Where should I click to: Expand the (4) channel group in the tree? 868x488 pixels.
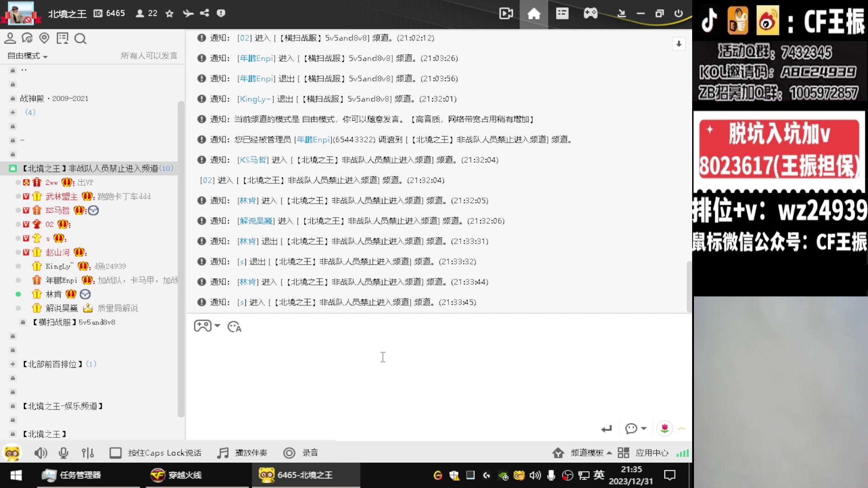point(12,112)
